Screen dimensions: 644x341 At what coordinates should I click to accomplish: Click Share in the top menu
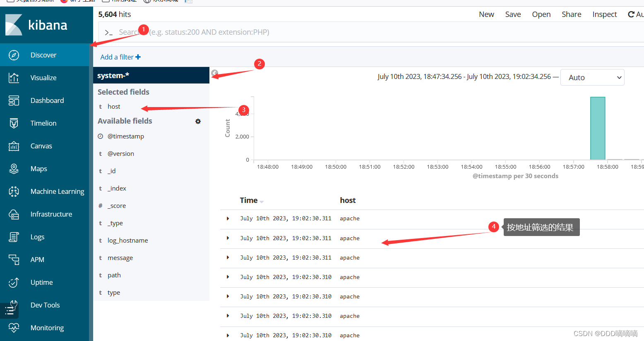[x=571, y=14]
